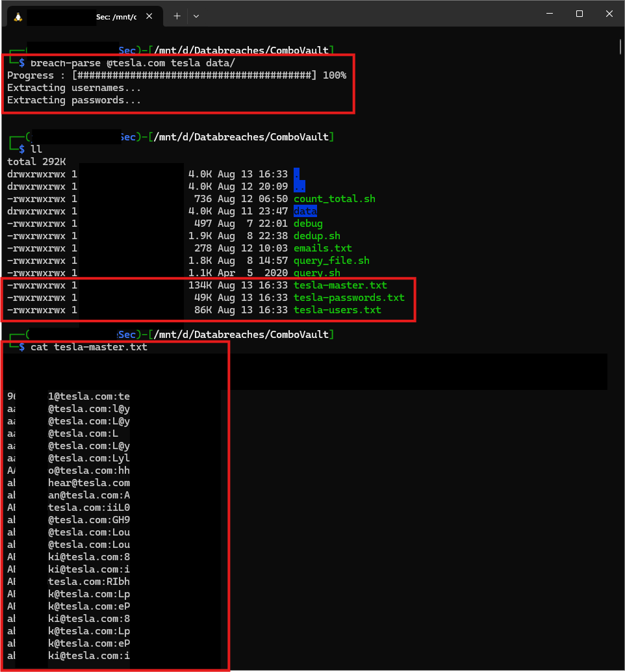
Task: Click the emails.txt file in listing
Action: [x=322, y=248]
